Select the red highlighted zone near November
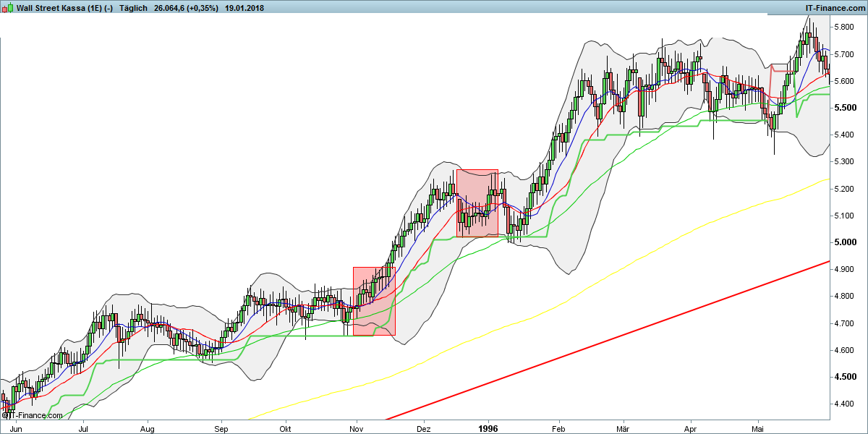The image size is (868, 434). coord(373,300)
